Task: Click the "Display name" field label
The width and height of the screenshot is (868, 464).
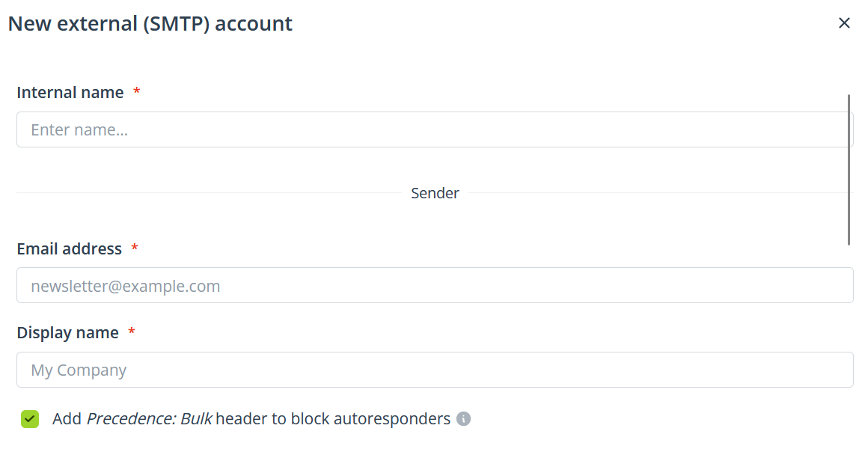Action: [68, 333]
